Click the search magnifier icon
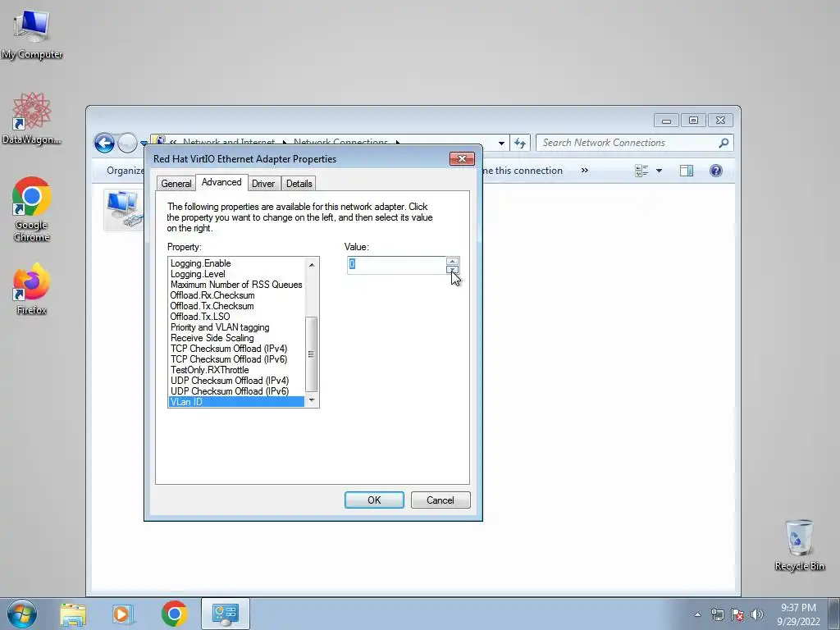 click(724, 143)
